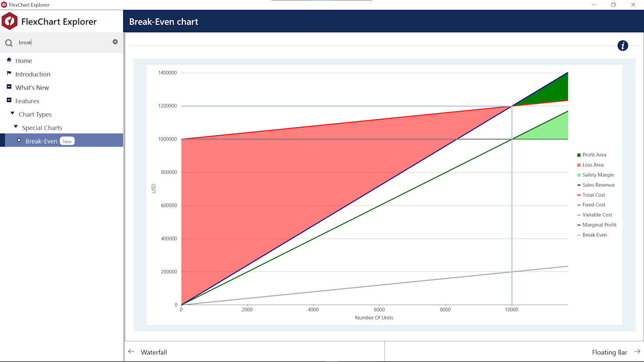Image resolution: width=644 pixels, height=362 pixels.
Task: Click the "Break-Even chart" header title
Action: tap(164, 22)
